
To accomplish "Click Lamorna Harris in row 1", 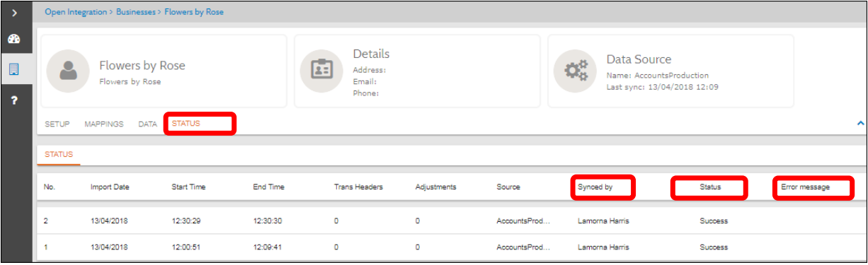I will 603,247.
